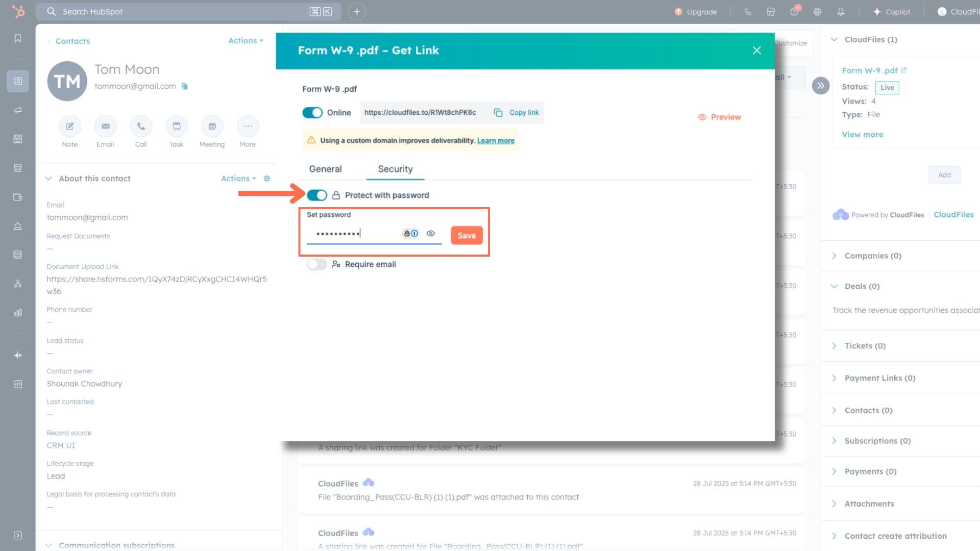Click the Email action icon
Viewport: 980px width, 551px height.
[x=105, y=127]
